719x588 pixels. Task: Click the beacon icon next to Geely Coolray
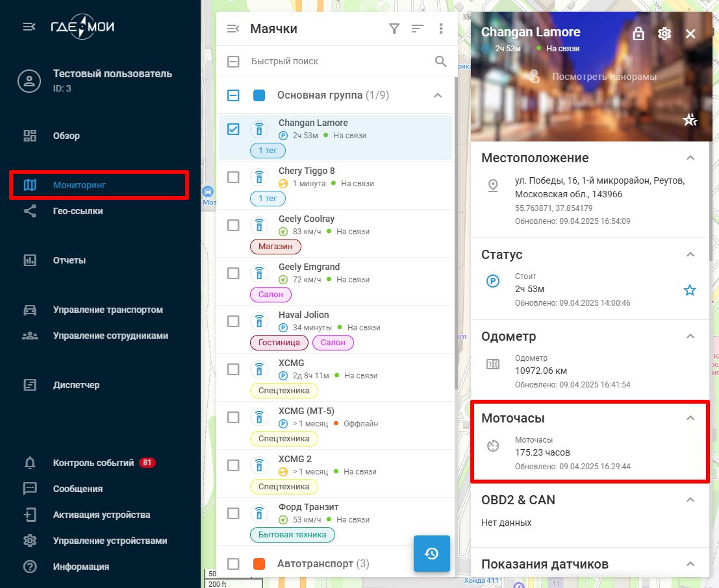click(x=259, y=225)
